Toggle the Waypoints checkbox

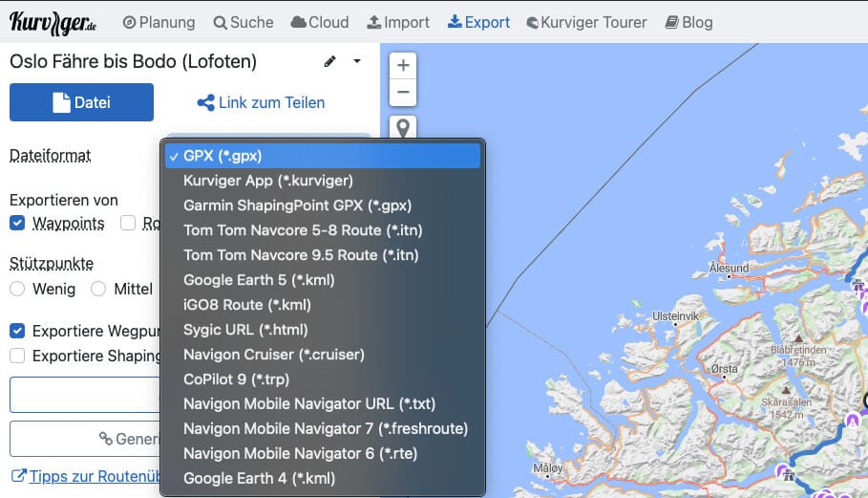17,223
